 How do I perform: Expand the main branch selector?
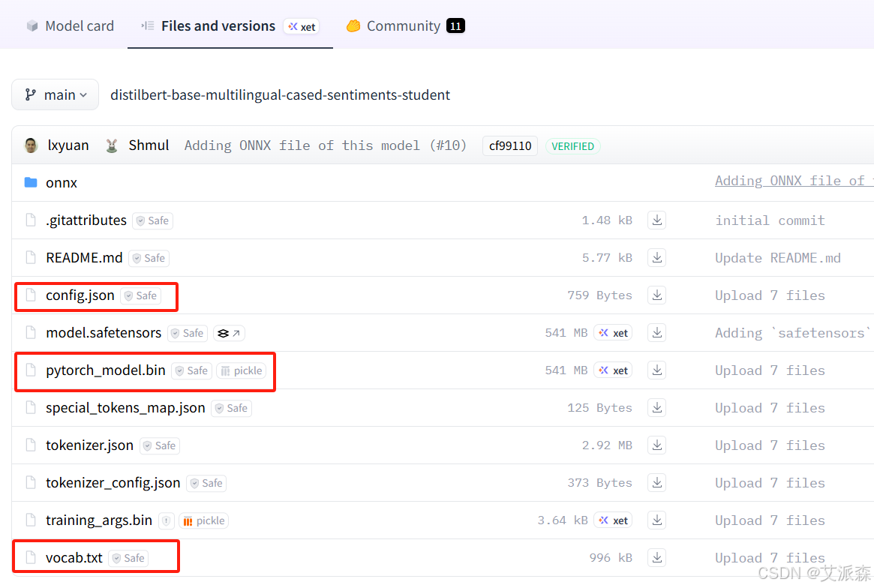(55, 94)
